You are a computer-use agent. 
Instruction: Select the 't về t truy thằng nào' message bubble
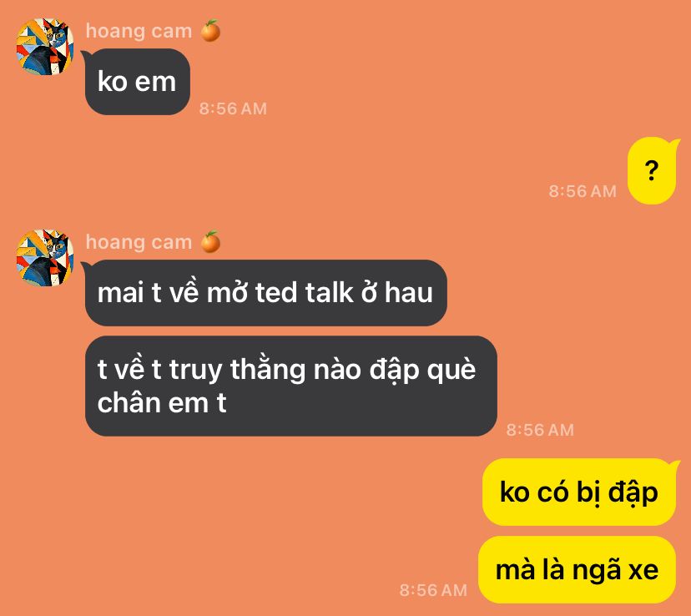(291, 386)
